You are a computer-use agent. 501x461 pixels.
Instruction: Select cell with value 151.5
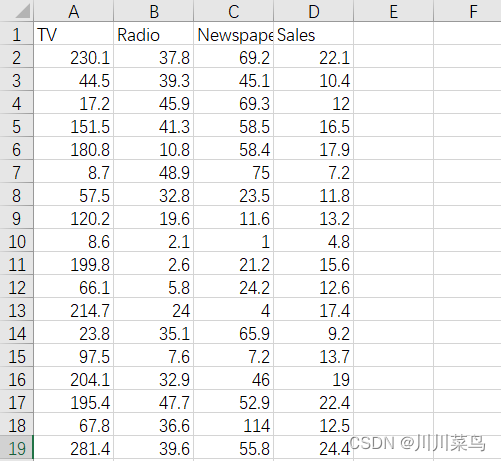click(74, 126)
